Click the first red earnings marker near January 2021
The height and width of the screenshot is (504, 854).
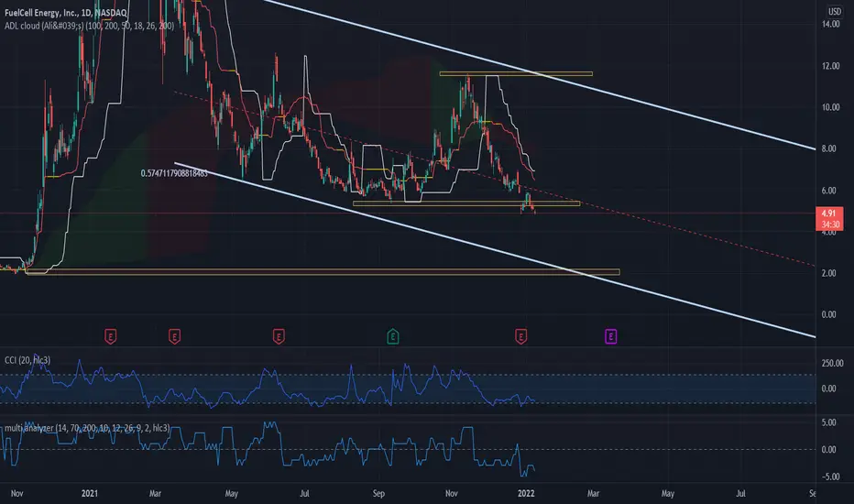[110, 336]
